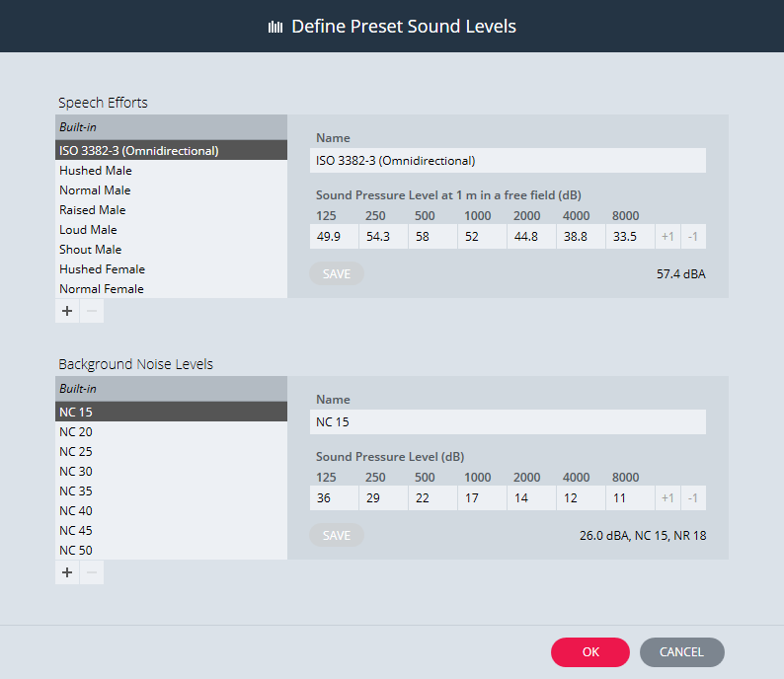
Task: Edit speech 250 Hz value 54.3
Action: pyautogui.click(x=383, y=236)
